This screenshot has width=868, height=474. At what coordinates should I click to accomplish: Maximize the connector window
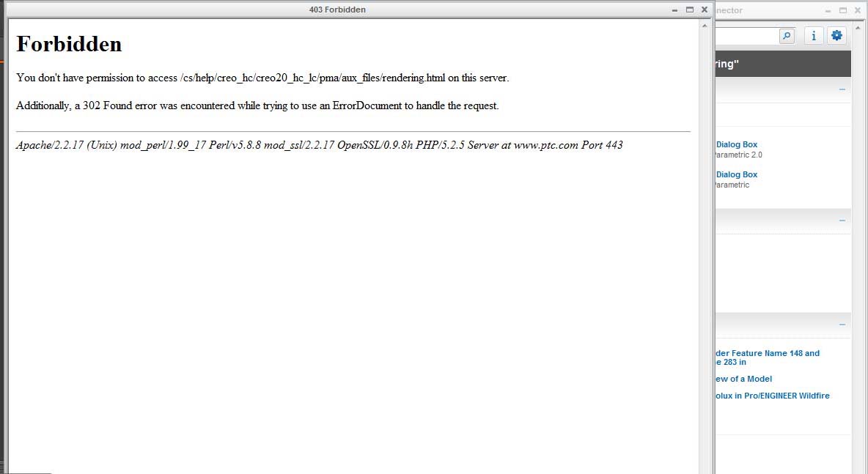click(x=842, y=10)
